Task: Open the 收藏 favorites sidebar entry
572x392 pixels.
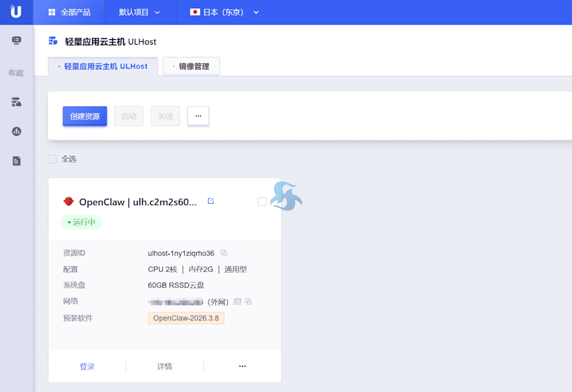Action: click(16, 73)
